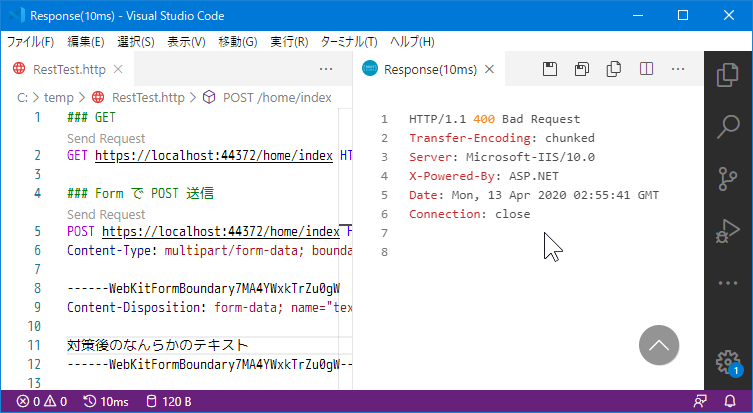Open more actions for the Response editor group
753x413 pixels.
(x=678, y=69)
